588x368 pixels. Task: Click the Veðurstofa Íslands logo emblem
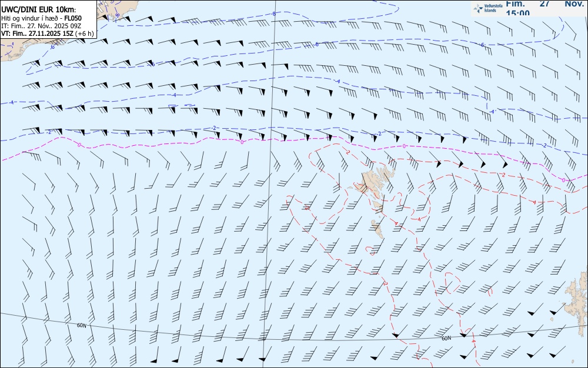[x=477, y=8]
